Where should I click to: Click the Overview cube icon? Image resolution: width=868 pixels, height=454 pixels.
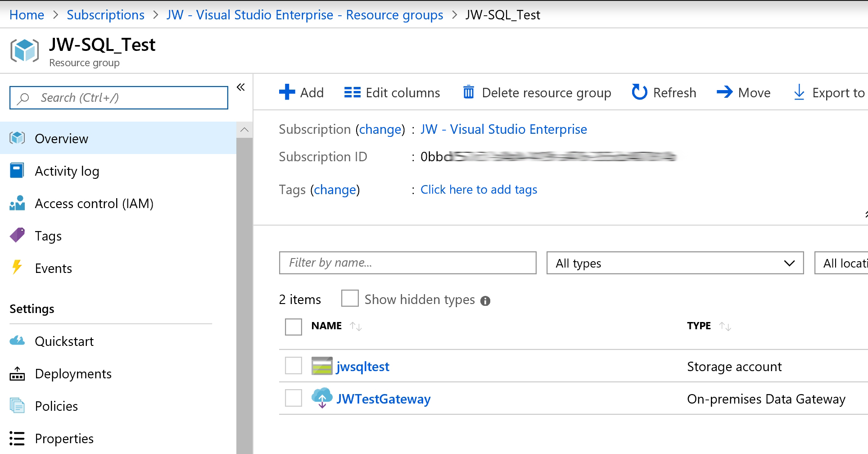(x=17, y=138)
